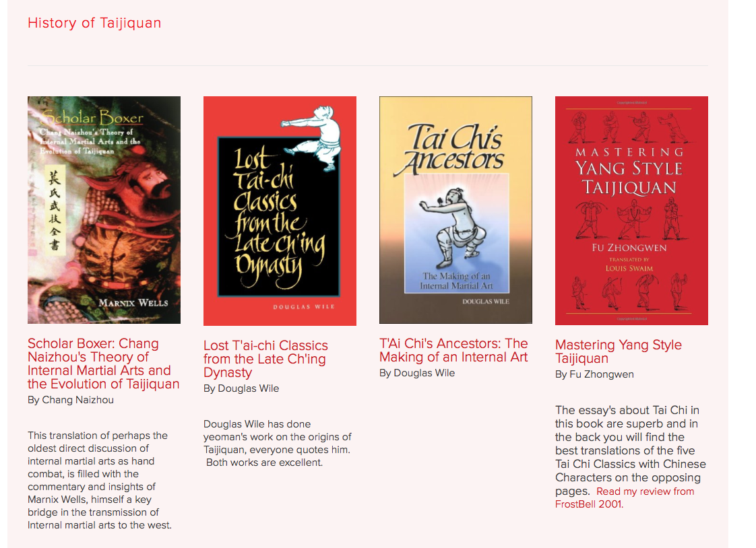
Task: Read my review from FrostBell 2001
Action: click(625, 498)
